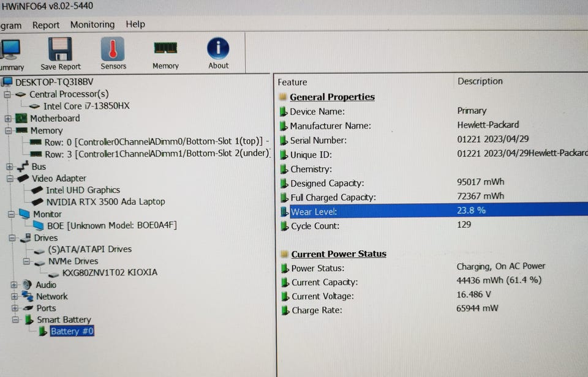588x377 pixels.
Task: Select memory Row: 0 Bottom-Slot 1(top)
Action: pyautogui.click(x=156, y=141)
